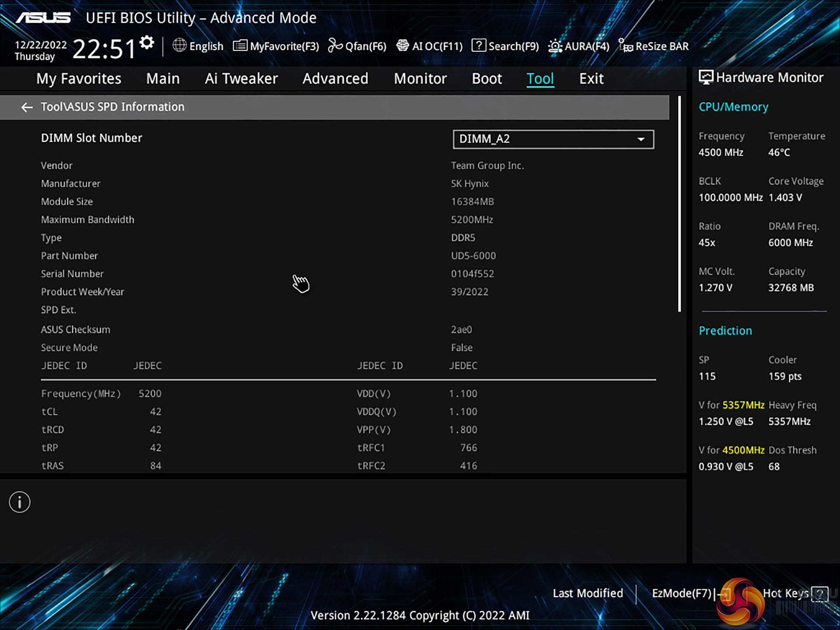Open the My Favorites tab
Screen dimensions: 840x630
coord(79,79)
